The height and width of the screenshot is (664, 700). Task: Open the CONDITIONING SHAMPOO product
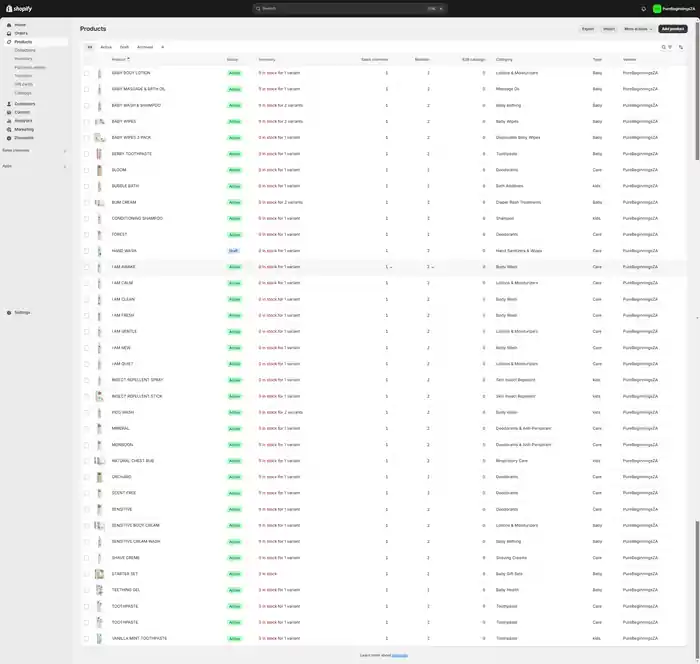137,219
